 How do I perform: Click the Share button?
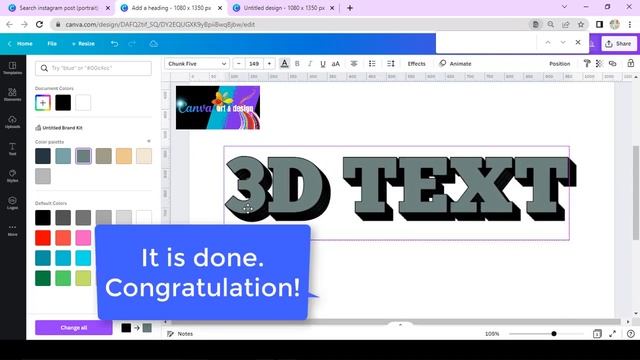click(x=618, y=44)
